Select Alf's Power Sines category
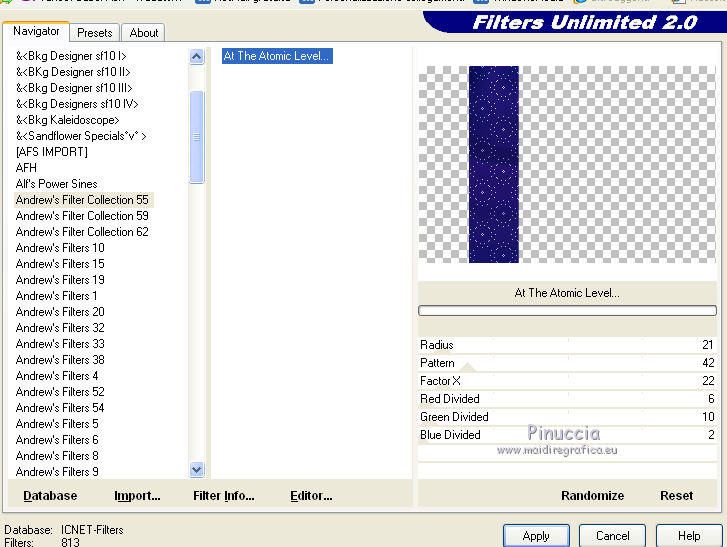727x547 pixels. point(57,184)
